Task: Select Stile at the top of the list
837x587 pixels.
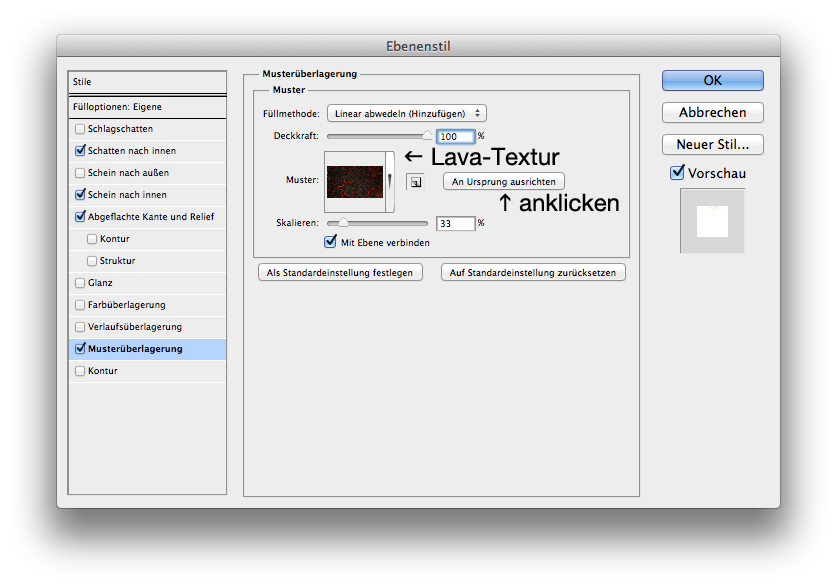Action: coord(147,82)
